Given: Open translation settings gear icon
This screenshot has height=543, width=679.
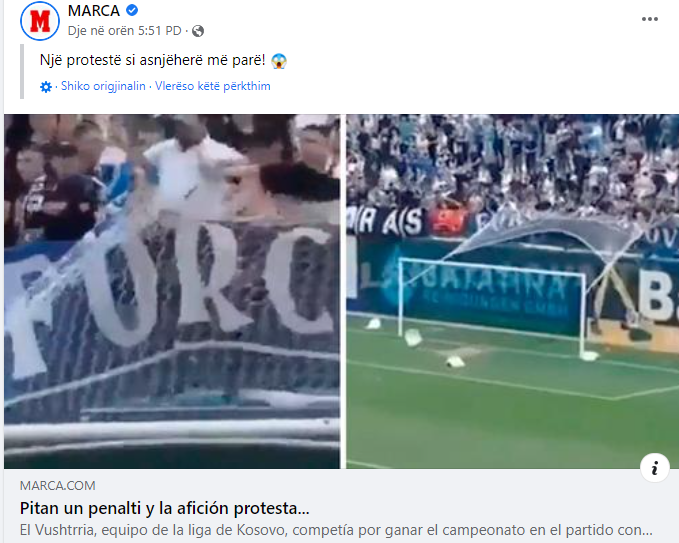Looking at the screenshot, I should click(x=46, y=87).
